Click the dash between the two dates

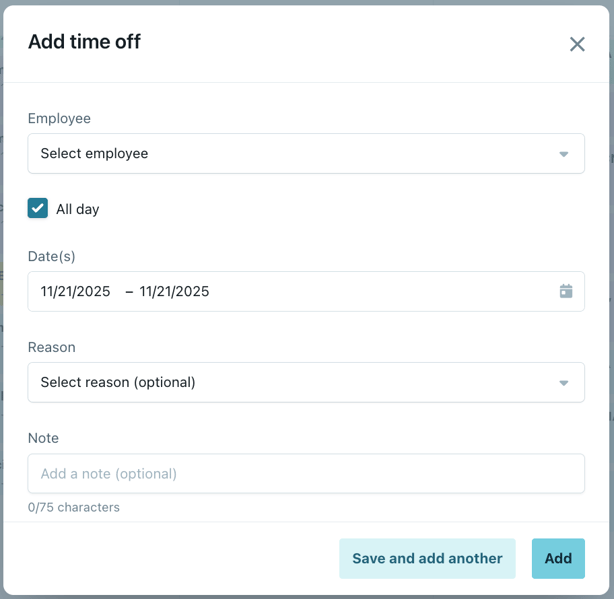pyautogui.click(x=129, y=292)
